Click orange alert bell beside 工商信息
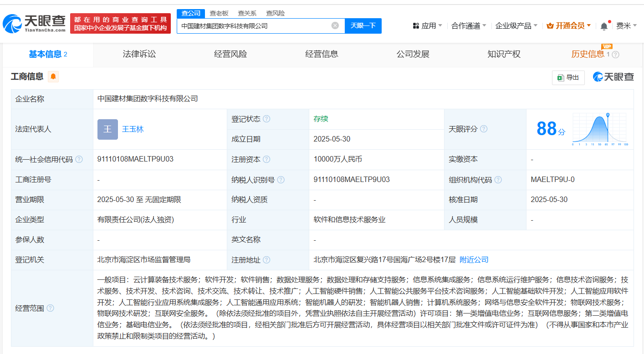Screen dimensions: 644x354 [53, 76]
